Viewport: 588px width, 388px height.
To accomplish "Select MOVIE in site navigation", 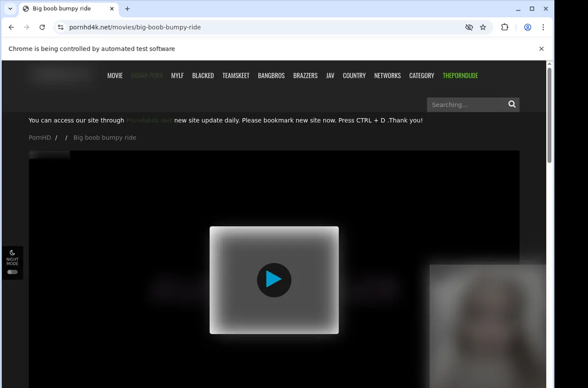I will (x=115, y=76).
